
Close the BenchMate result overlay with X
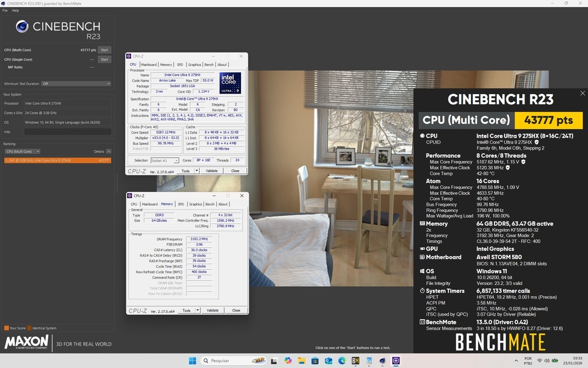(x=583, y=93)
